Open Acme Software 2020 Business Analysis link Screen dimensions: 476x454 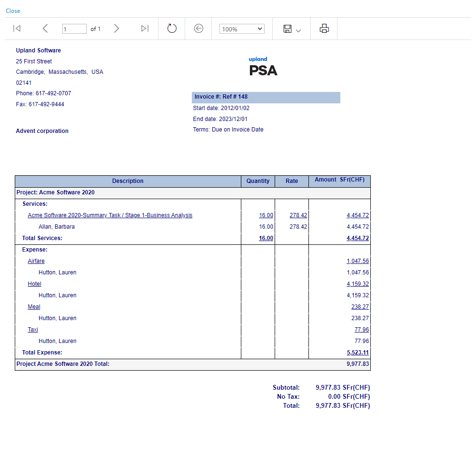coord(110,215)
